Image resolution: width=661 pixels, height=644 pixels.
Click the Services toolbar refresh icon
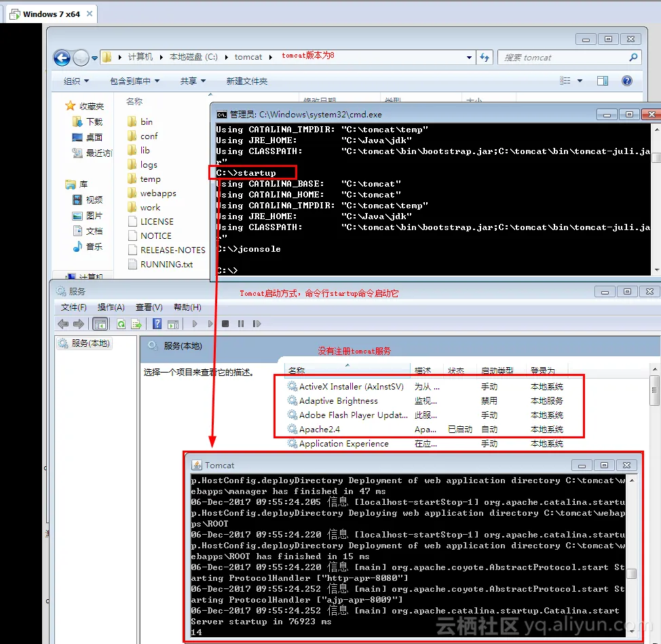coord(121,324)
